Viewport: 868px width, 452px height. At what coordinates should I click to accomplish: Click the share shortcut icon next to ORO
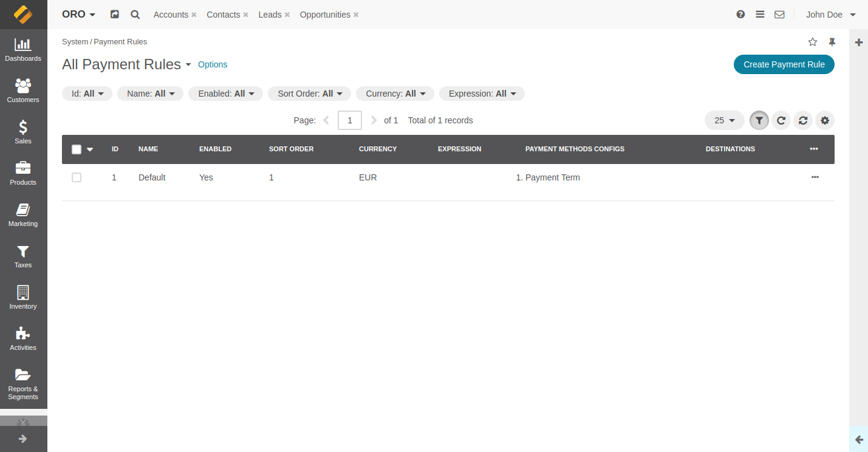pyautogui.click(x=115, y=14)
